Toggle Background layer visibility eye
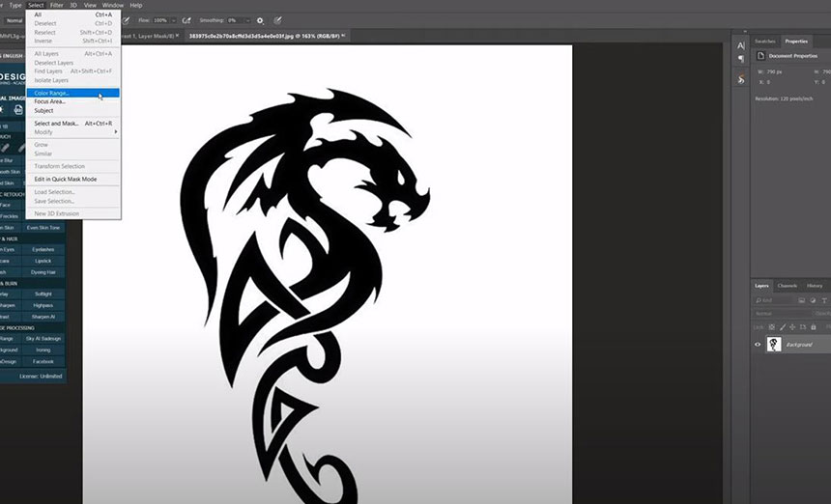 tap(758, 345)
